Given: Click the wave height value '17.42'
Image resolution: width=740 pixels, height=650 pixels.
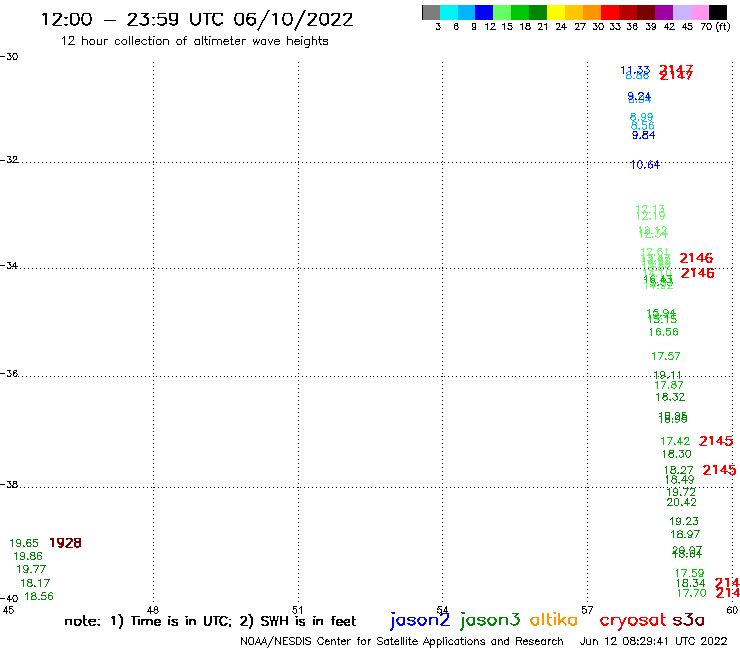Looking at the screenshot, I should (x=675, y=441).
